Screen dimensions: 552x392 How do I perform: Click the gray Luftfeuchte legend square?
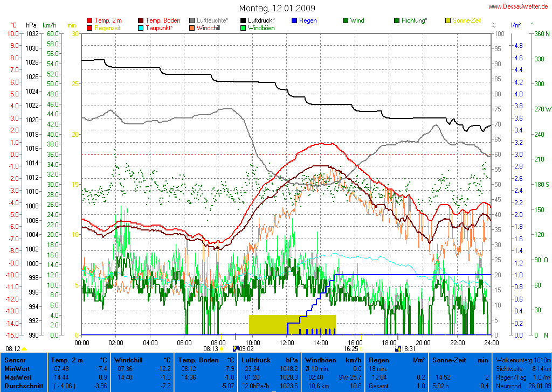point(192,20)
